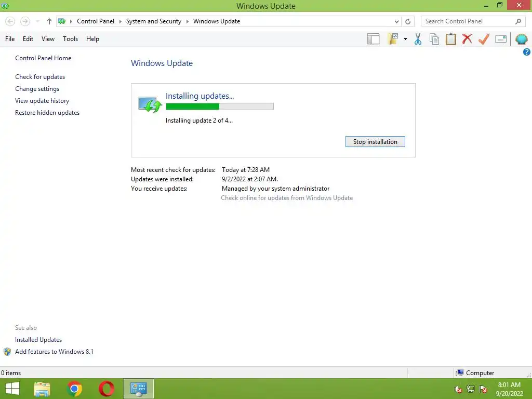The width and height of the screenshot is (532, 399).
Task: Click the Copy documents icon
Action: [434, 39]
